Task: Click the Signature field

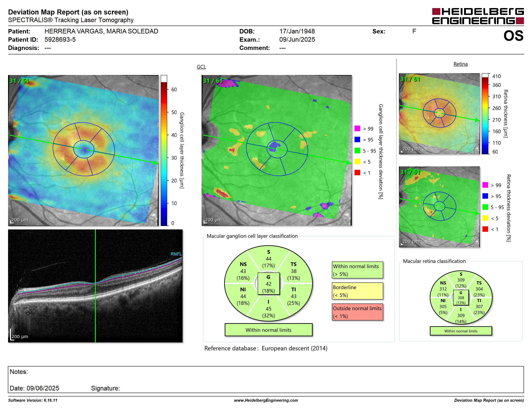Action: point(105,388)
